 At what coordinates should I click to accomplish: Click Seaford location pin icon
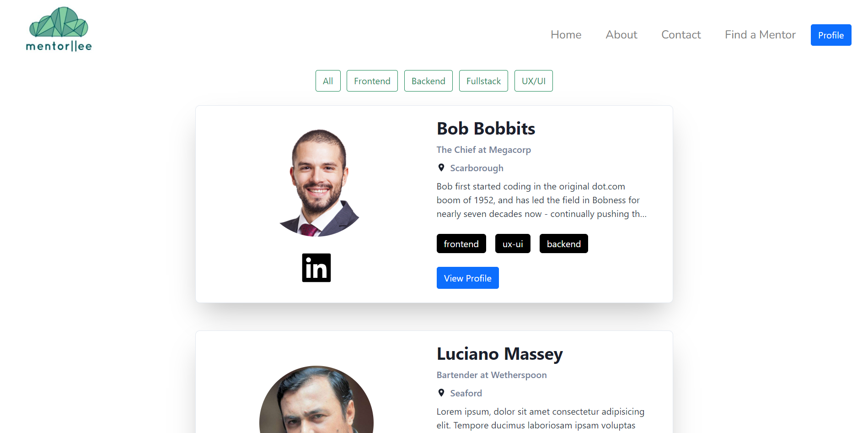click(x=441, y=393)
